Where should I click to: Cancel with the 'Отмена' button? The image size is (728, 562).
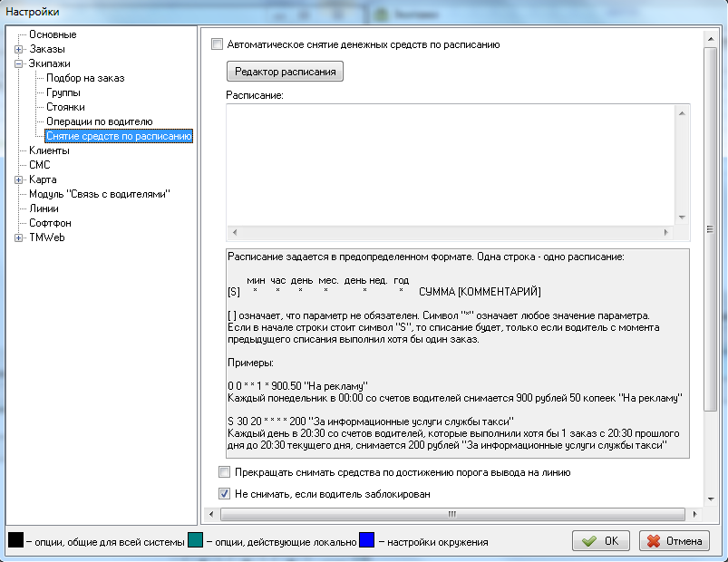[x=675, y=541]
